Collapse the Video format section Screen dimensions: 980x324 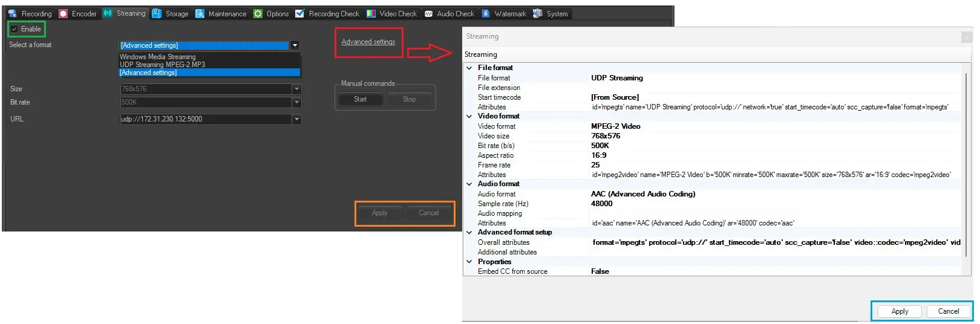point(469,116)
